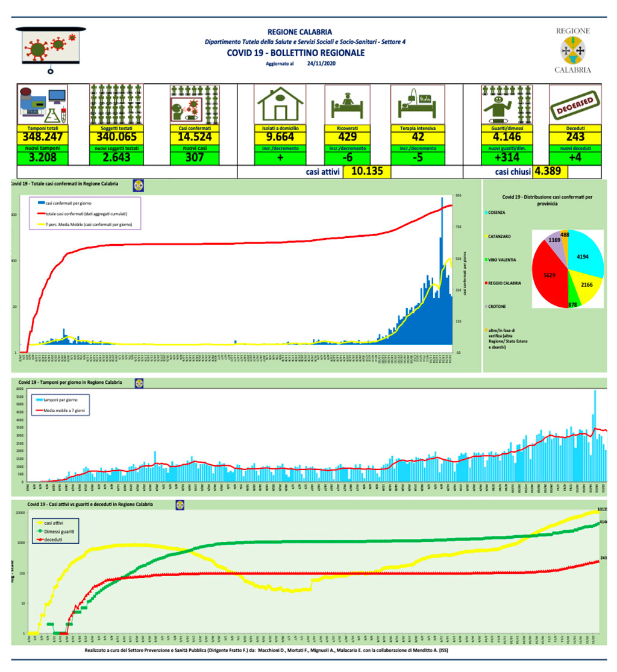
Task: Click the '7 perc. Media Mobile' legend entry
Action: coord(85,225)
